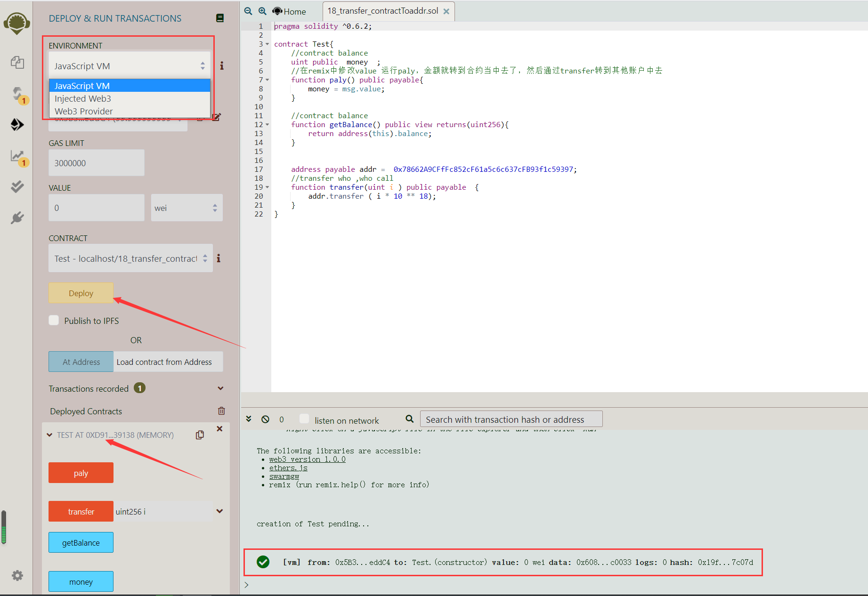This screenshot has height=596, width=868.
Task: Zoom in the editor font size
Action: [262, 11]
